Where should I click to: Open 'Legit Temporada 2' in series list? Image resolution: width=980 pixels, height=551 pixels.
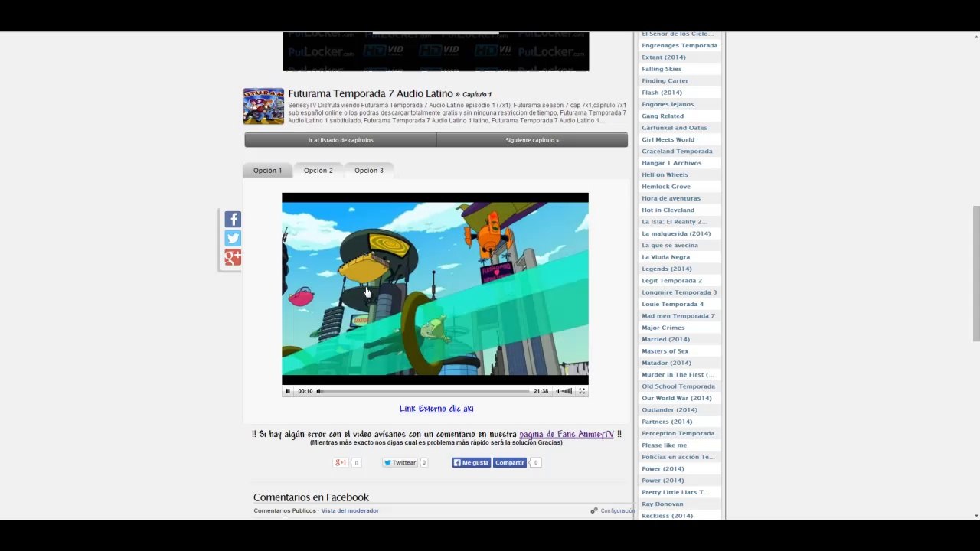click(672, 281)
